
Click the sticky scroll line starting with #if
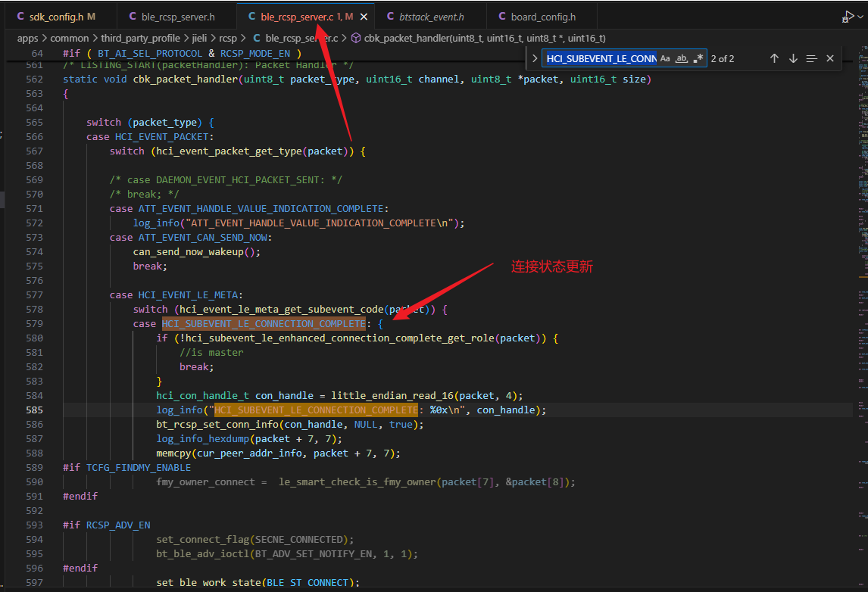click(183, 54)
